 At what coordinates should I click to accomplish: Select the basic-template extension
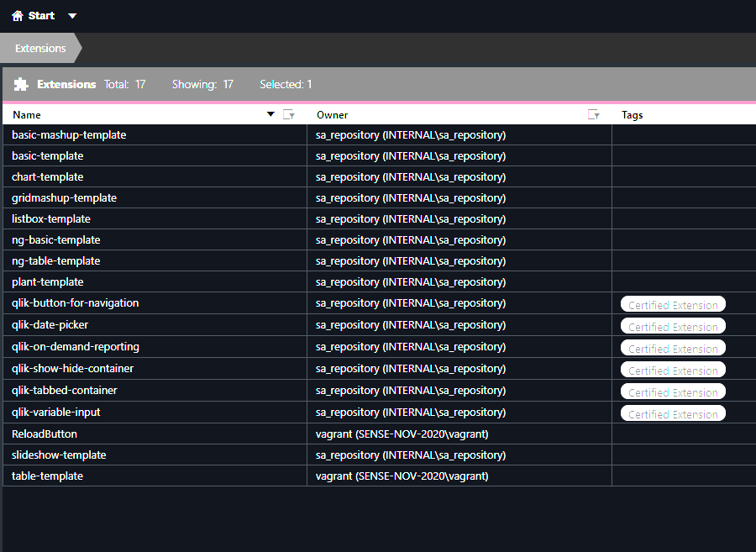pyautogui.click(x=48, y=155)
